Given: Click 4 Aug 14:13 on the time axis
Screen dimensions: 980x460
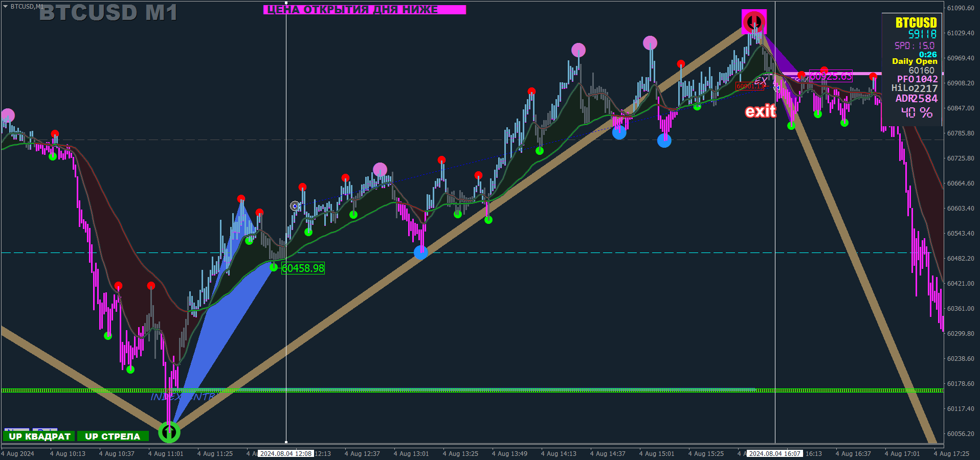Looking at the screenshot, I should click(x=559, y=454).
